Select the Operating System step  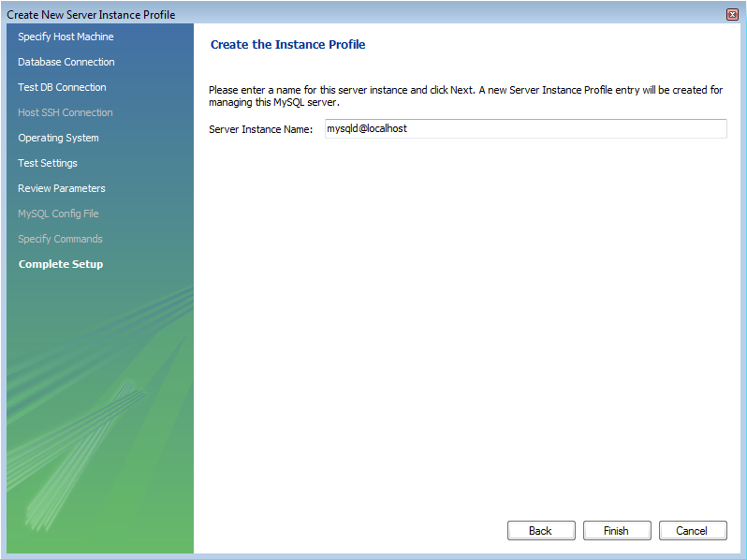(x=58, y=138)
